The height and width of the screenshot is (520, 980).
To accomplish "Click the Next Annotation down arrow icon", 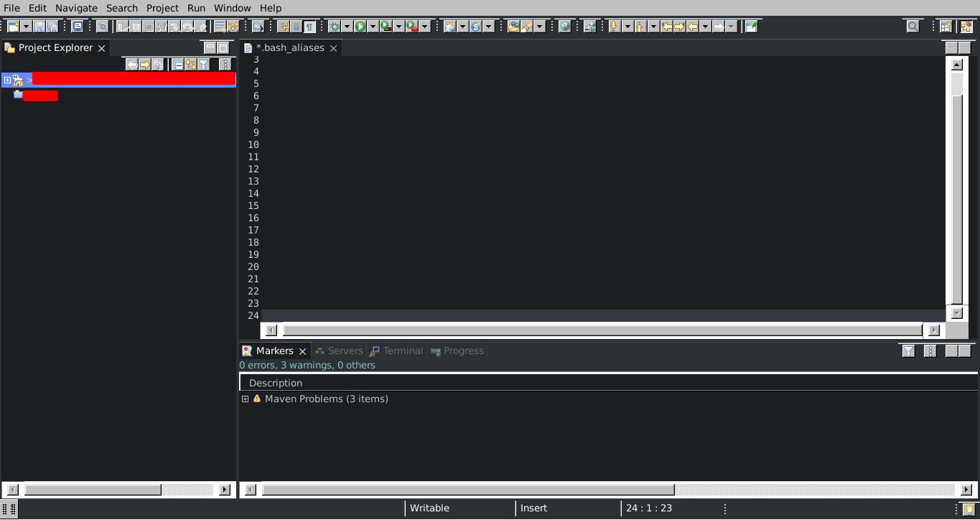I will [614, 27].
